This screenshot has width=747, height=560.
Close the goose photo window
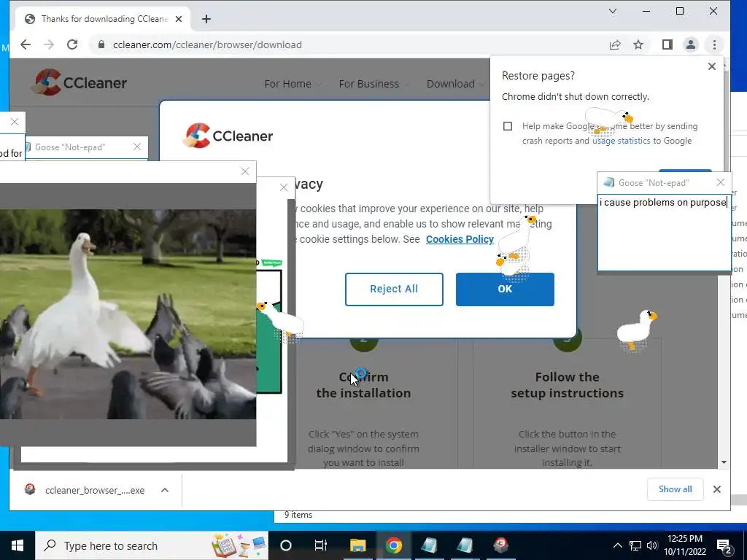tap(245, 171)
